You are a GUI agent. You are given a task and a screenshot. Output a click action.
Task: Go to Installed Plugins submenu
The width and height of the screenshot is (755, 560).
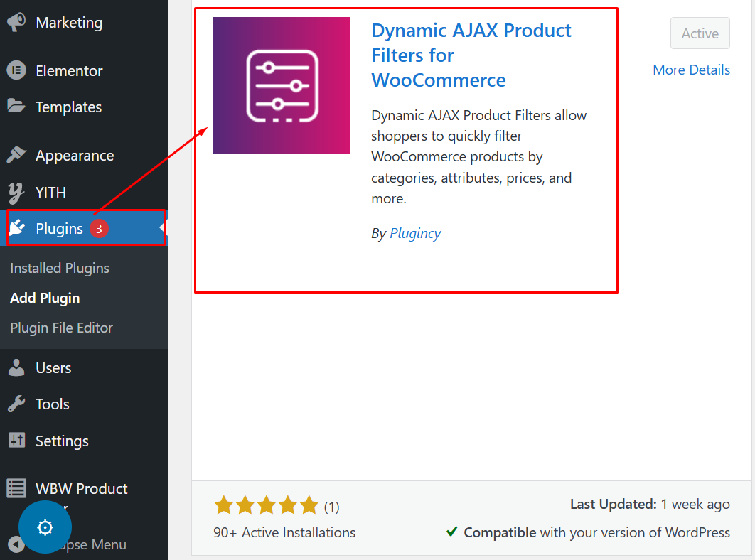(60, 268)
